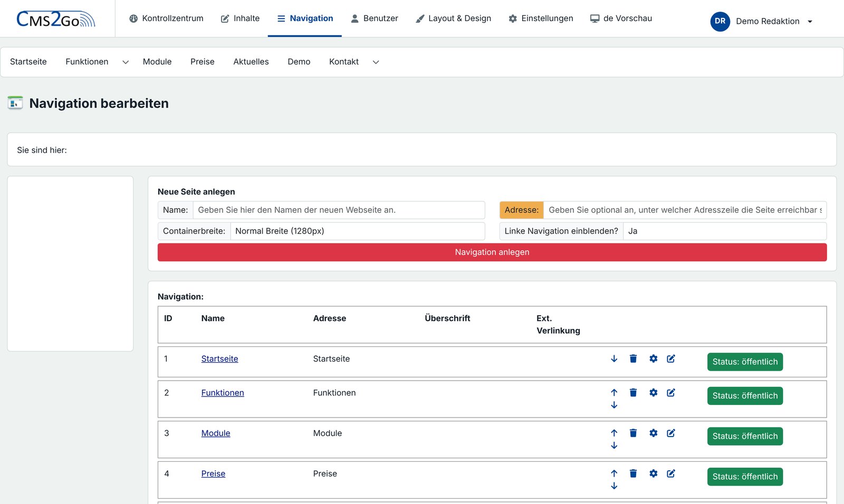
Task: Open settings gear for Funktionen row
Action: [x=653, y=393]
